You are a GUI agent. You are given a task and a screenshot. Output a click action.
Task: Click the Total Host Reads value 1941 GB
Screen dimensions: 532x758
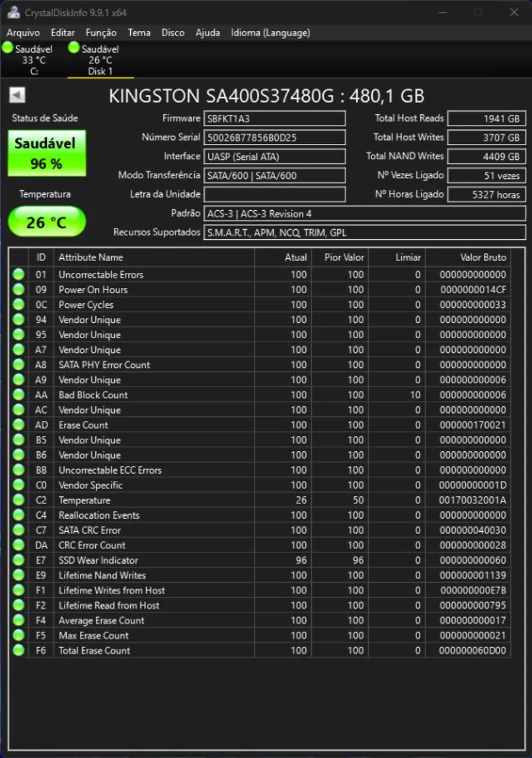click(486, 118)
